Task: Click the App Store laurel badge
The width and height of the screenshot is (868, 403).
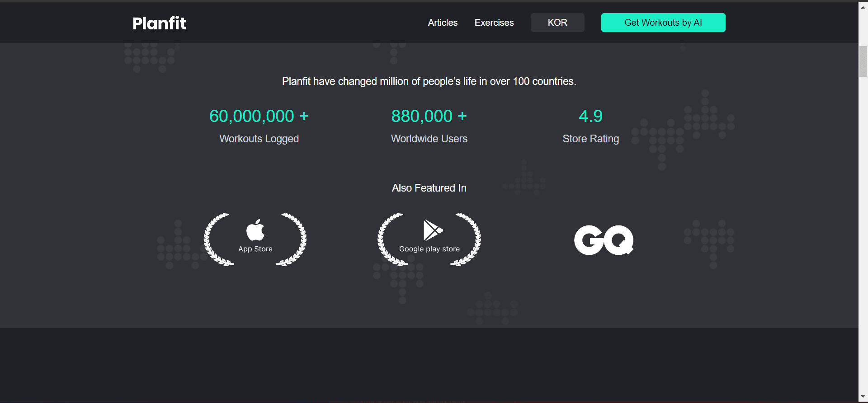Action: pyautogui.click(x=255, y=239)
